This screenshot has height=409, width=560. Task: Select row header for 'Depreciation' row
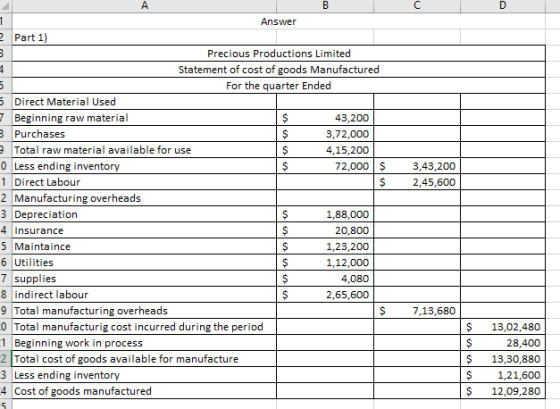click(x=6, y=214)
